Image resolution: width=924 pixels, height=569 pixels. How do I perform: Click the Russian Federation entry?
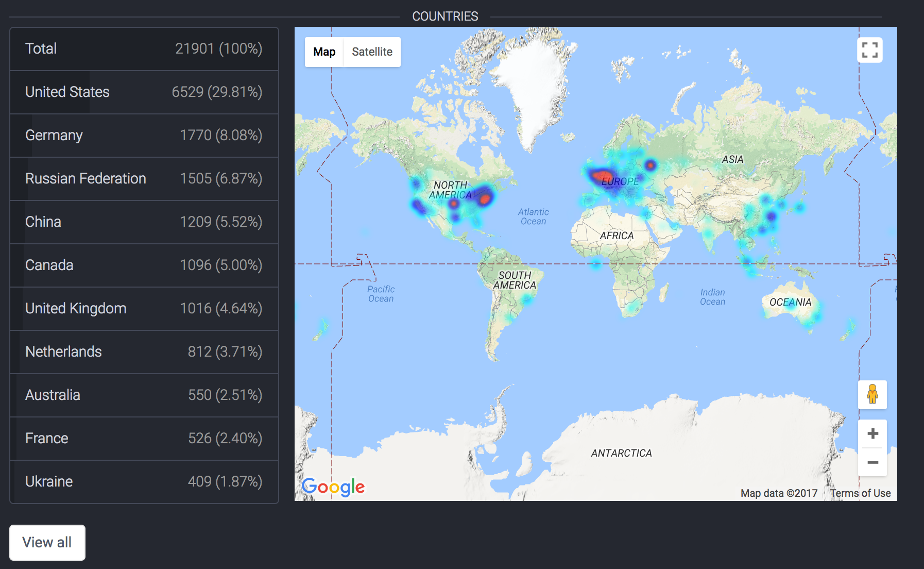point(144,179)
